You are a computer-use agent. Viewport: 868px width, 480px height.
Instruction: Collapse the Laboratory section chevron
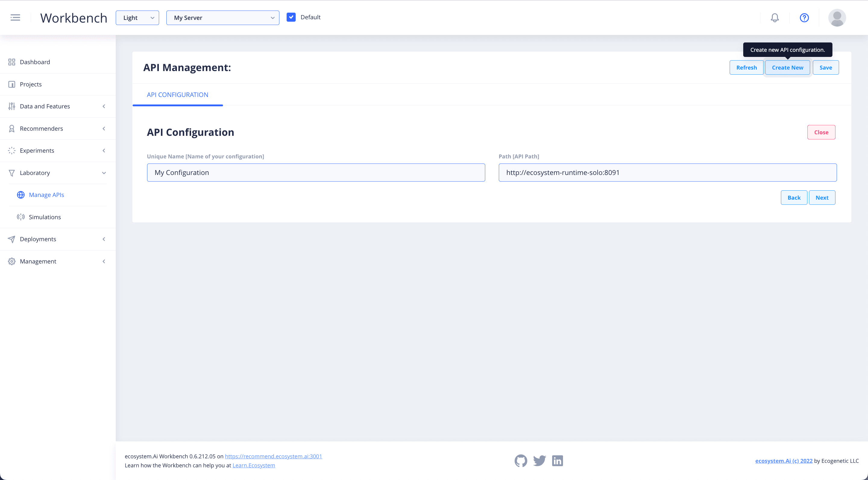click(104, 173)
